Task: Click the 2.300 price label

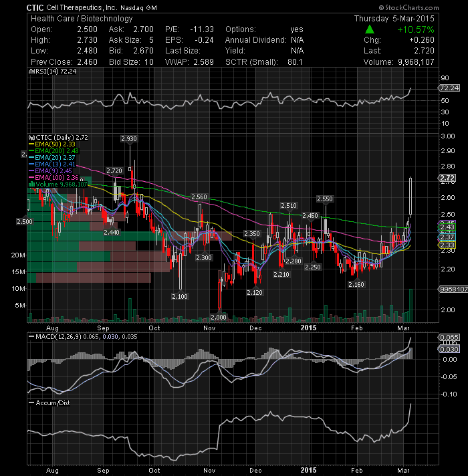Action: pyautogui.click(x=204, y=258)
